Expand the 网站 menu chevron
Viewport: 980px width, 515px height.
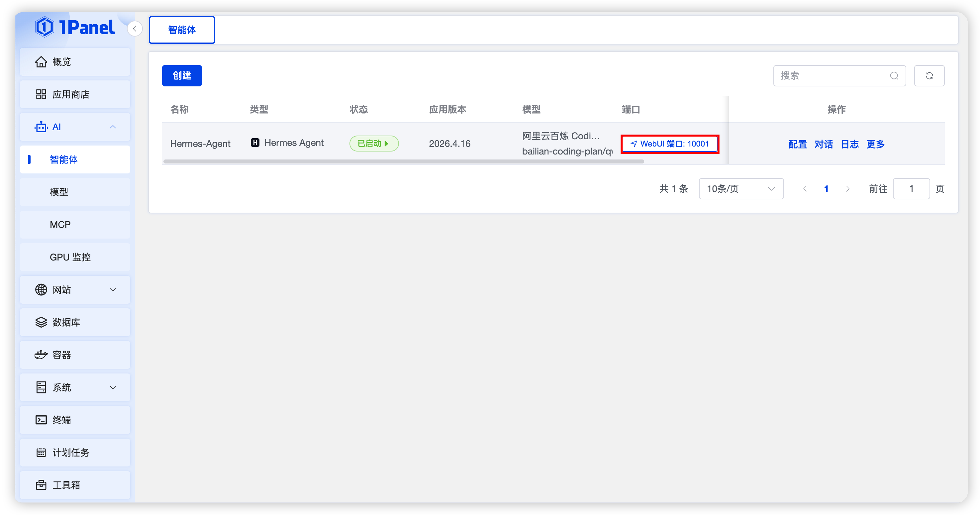[113, 290]
